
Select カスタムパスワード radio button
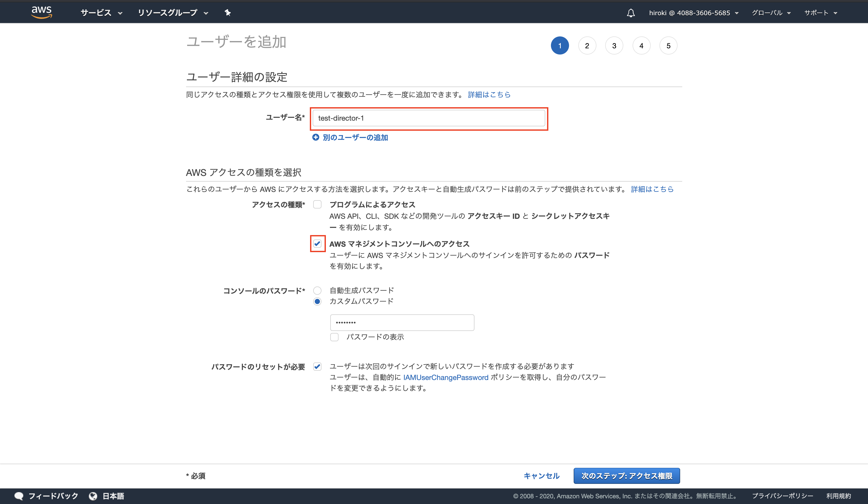(x=317, y=301)
